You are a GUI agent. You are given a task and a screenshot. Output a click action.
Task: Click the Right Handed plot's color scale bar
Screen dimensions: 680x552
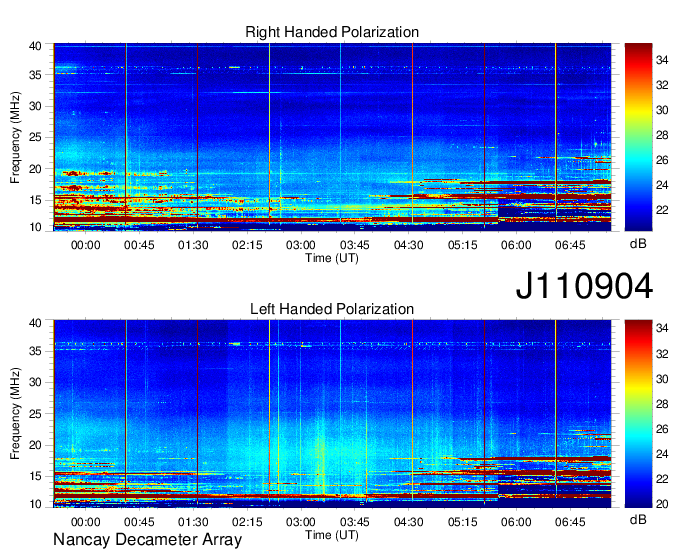(x=638, y=137)
